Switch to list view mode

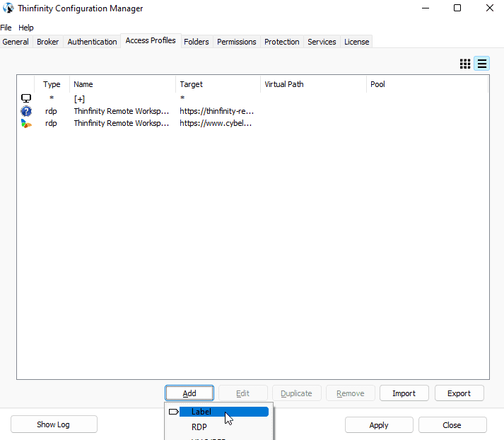[482, 64]
